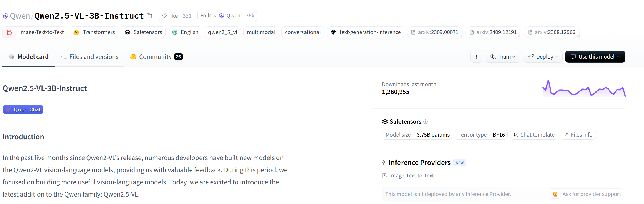644x204 pixels.
Task: Click the Safetensors section heading icon
Action: (385, 122)
